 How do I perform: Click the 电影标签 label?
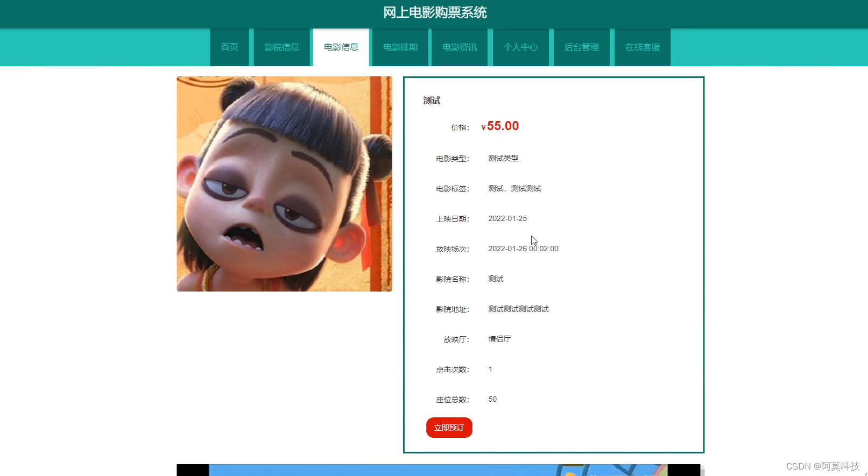(x=453, y=189)
